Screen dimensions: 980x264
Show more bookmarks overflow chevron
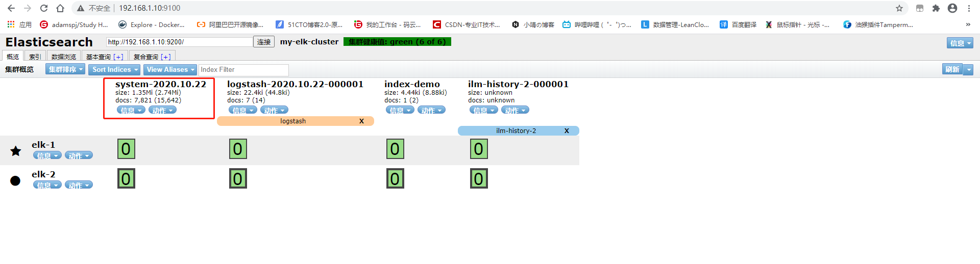[968, 24]
